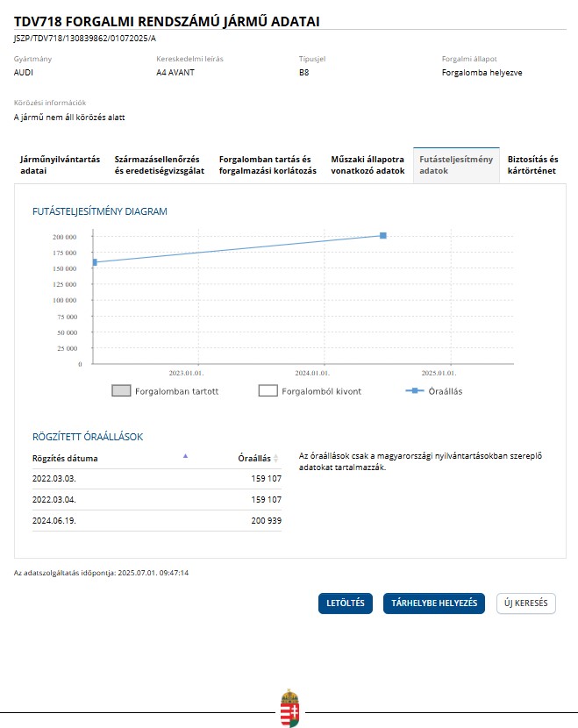578x728 pixels.
Task: Click TÁRHELYBE HELYEZÉS button
Action: (x=434, y=603)
